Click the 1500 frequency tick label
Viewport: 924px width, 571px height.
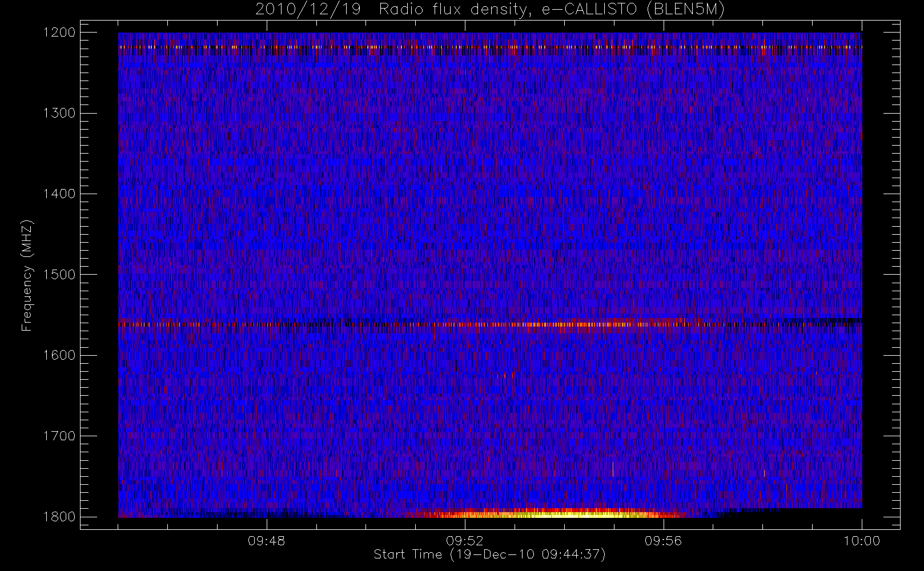tap(59, 274)
